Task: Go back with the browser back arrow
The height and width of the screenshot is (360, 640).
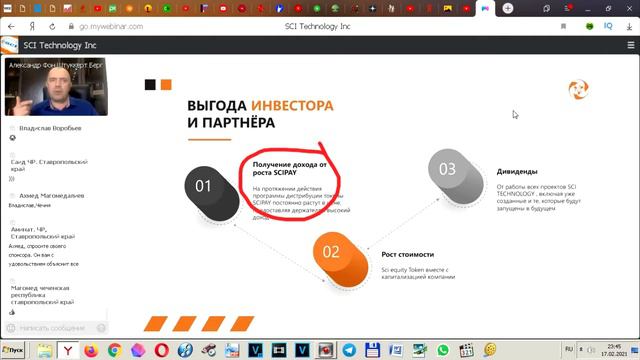Action: (x=11, y=27)
